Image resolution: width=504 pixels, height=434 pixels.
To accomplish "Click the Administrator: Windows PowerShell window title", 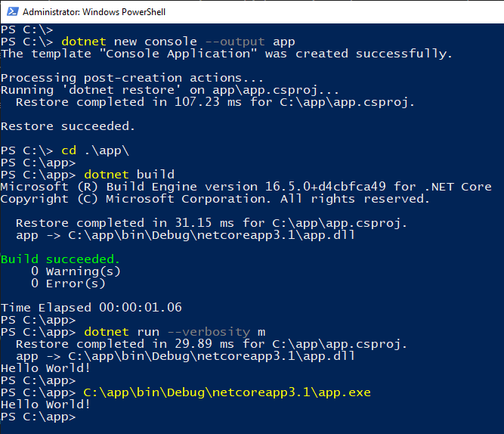I will click(x=94, y=12).
